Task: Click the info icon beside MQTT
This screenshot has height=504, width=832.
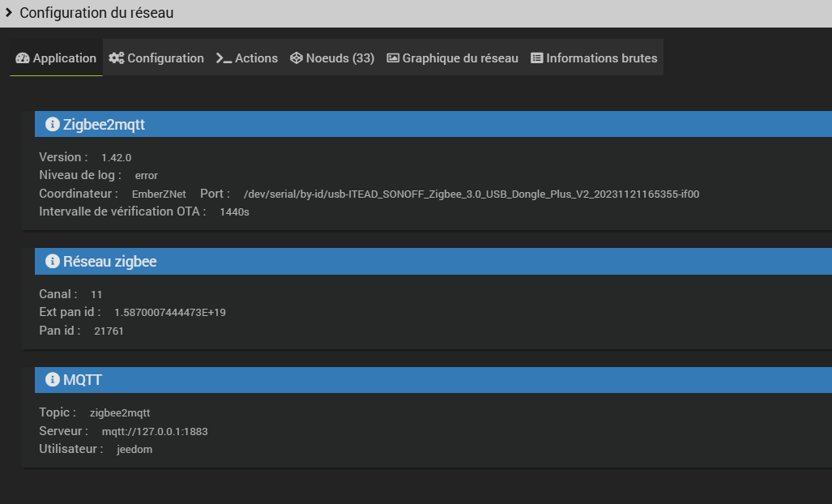Action: coord(52,379)
